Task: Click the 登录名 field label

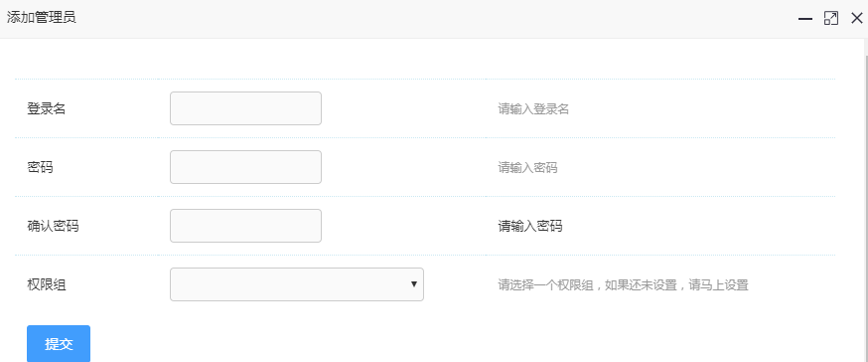Action: coord(47,109)
